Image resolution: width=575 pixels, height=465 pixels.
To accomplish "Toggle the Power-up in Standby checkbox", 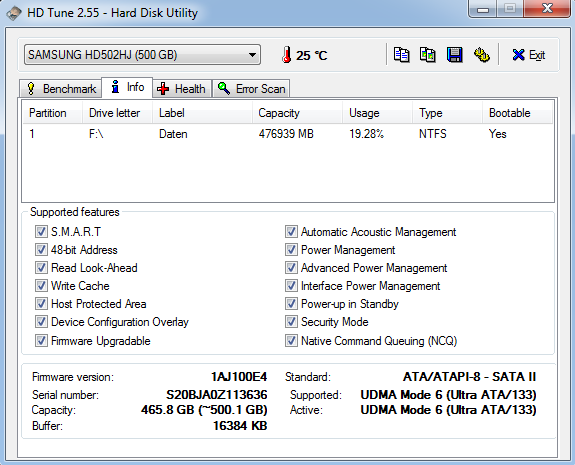I will tap(291, 304).
